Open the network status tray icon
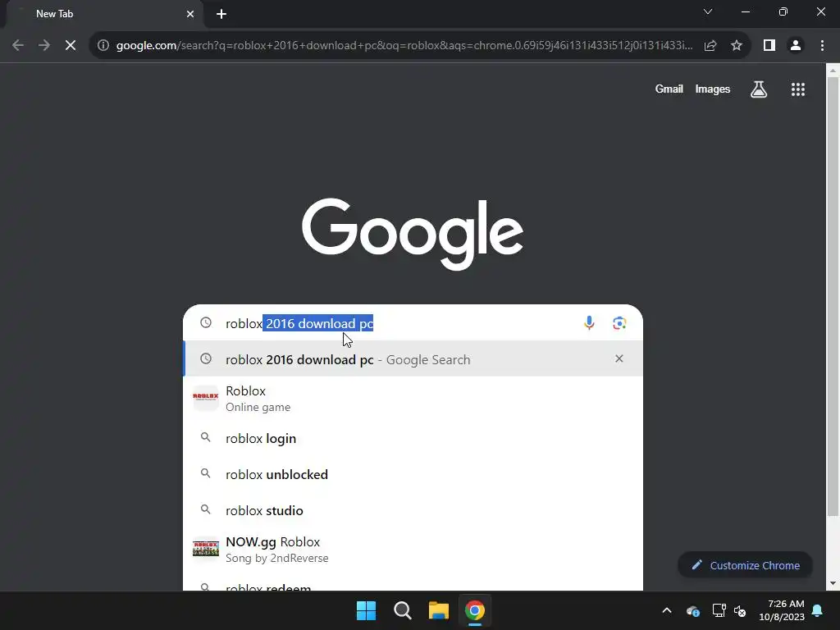This screenshot has height=630, width=840. (x=719, y=610)
